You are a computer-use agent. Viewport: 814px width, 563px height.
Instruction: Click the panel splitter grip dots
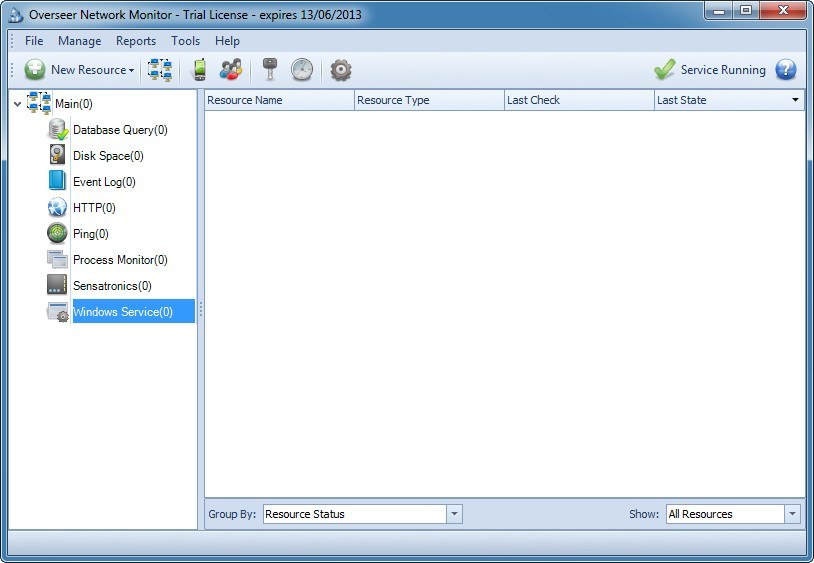[x=200, y=310]
